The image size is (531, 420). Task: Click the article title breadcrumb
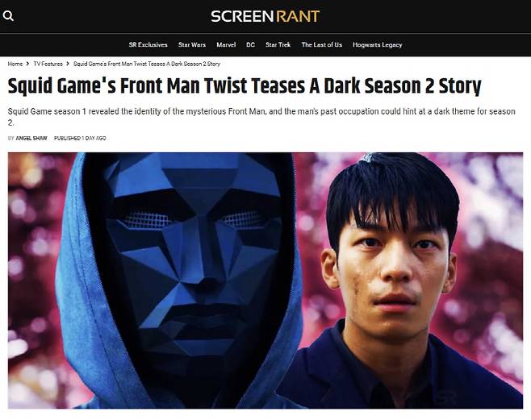click(x=147, y=64)
